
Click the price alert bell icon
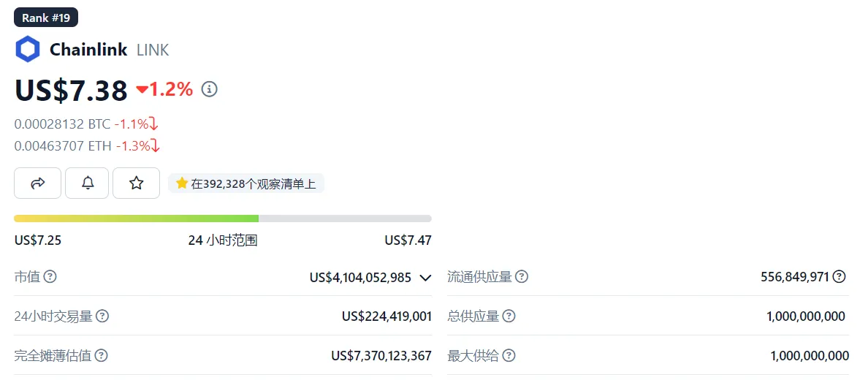(87, 183)
